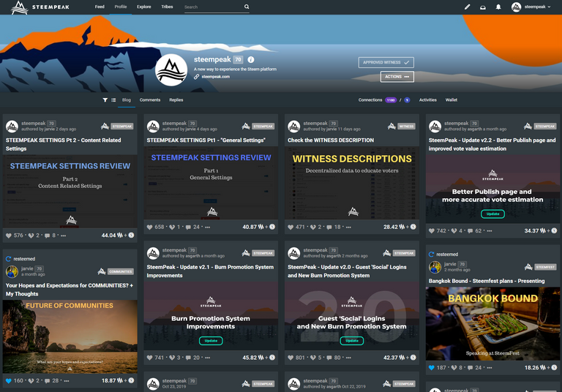Open the pencil compose post icon
562x392 pixels.
click(x=467, y=7)
